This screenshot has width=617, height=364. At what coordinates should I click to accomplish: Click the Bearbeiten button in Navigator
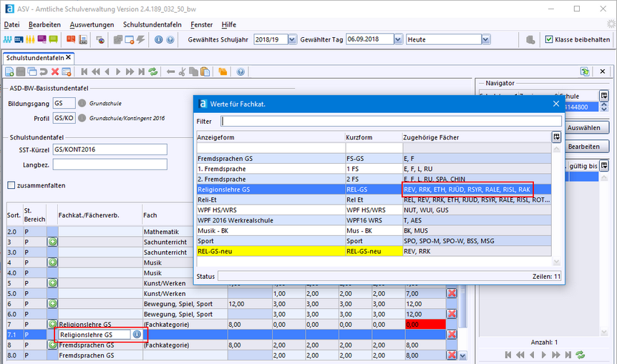tap(583, 147)
